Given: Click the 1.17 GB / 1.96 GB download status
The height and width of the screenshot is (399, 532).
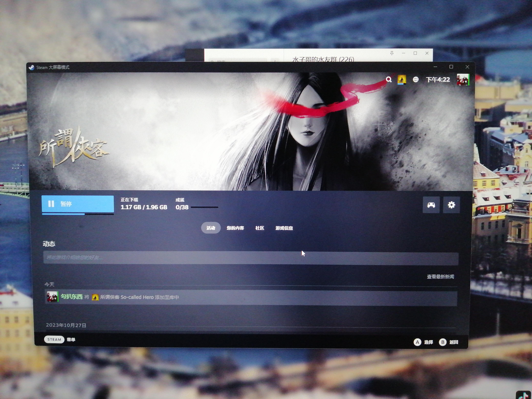Looking at the screenshot, I should (144, 207).
